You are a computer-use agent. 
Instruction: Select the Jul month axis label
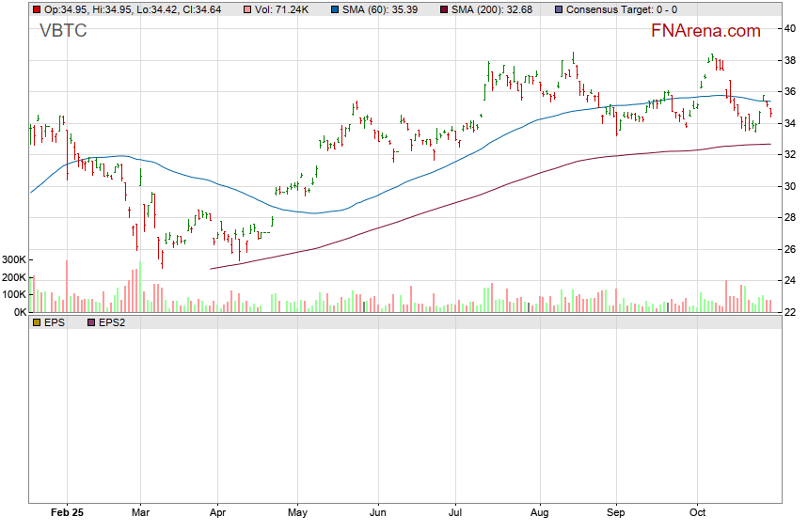point(455,514)
